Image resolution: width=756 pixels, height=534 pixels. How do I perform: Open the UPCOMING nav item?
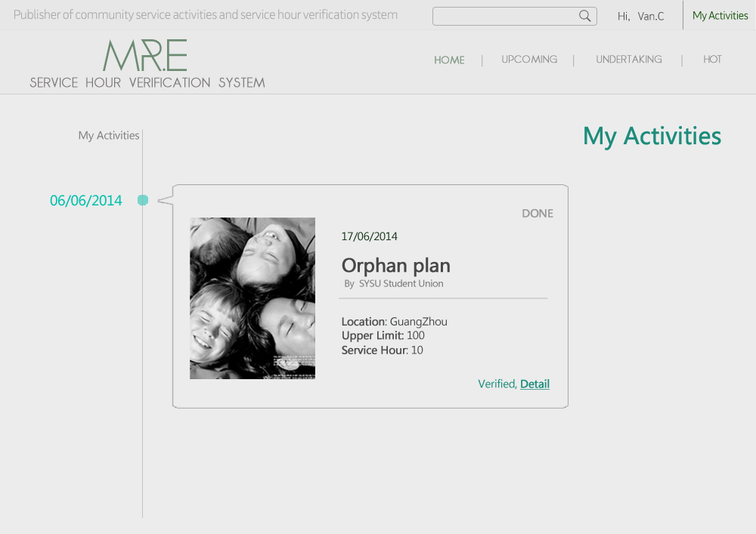(x=529, y=59)
